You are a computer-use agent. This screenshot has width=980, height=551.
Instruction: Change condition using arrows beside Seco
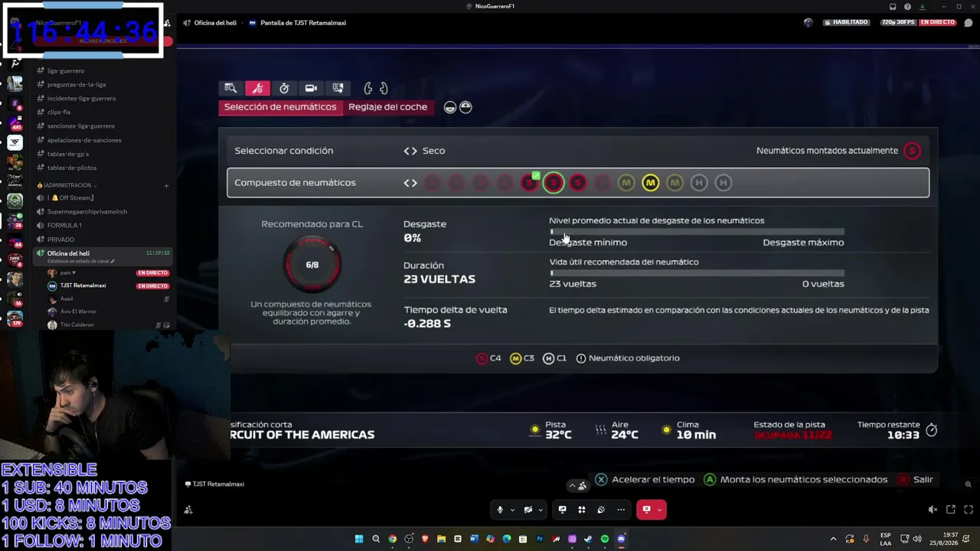coord(410,151)
